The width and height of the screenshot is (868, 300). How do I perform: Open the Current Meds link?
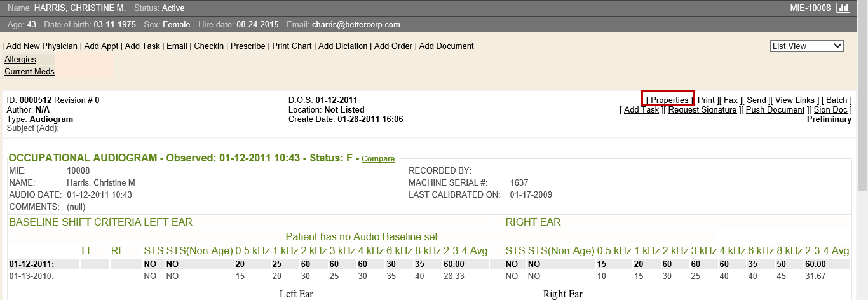tap(29, 72)
